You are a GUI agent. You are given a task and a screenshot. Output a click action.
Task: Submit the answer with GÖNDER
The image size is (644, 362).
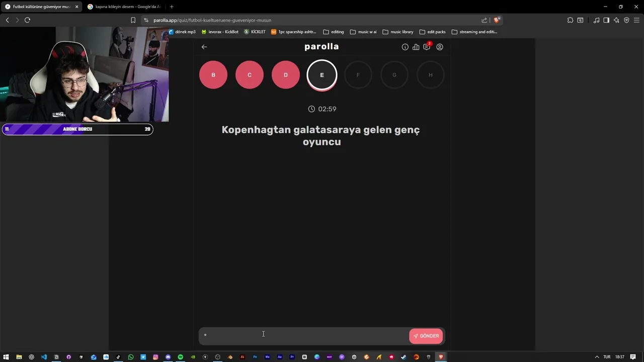(426, 336)
